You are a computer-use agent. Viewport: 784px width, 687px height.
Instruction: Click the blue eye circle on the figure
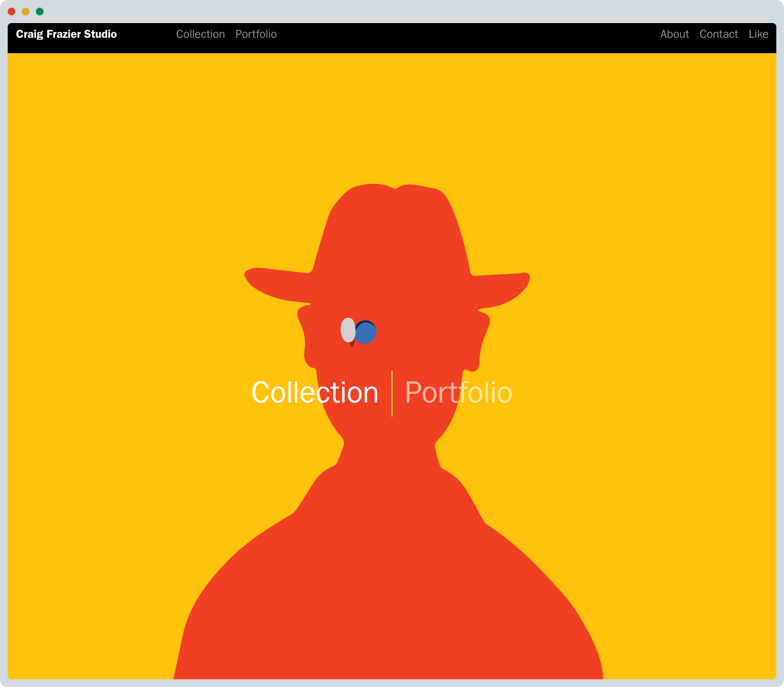click(366, 333)
